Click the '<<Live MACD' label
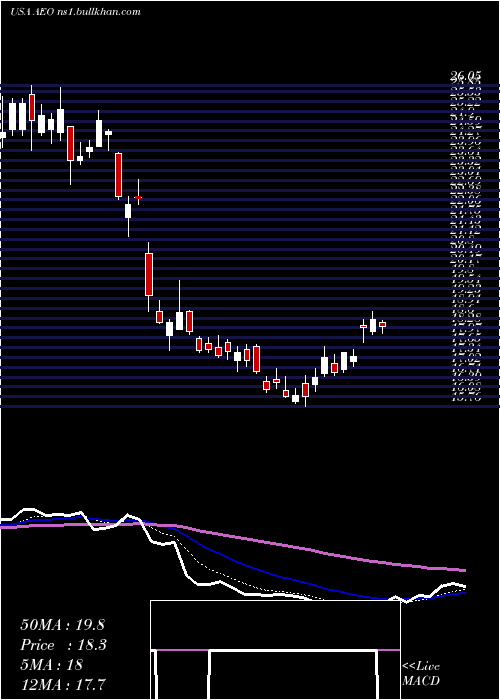 421,674
